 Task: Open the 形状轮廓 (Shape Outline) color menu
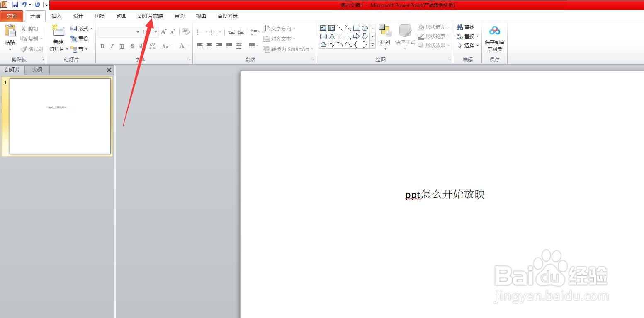pos(434,36)
